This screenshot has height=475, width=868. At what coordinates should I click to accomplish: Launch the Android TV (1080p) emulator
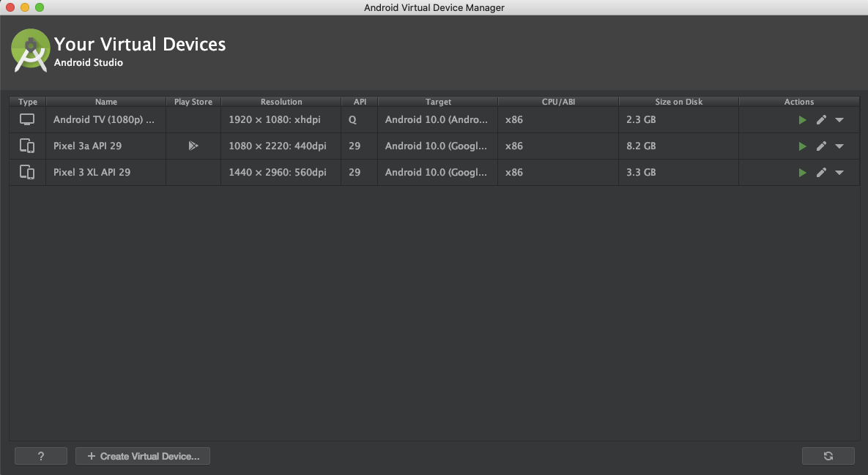coord(802,120)
